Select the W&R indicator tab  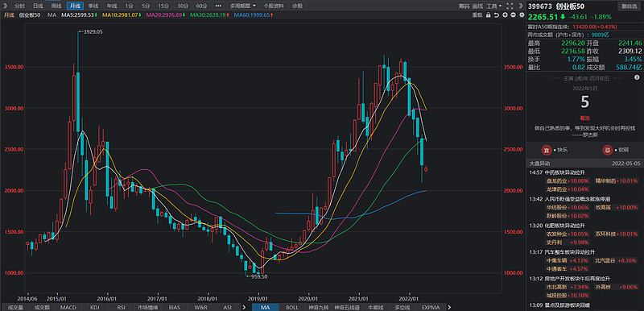pos(200,307)
